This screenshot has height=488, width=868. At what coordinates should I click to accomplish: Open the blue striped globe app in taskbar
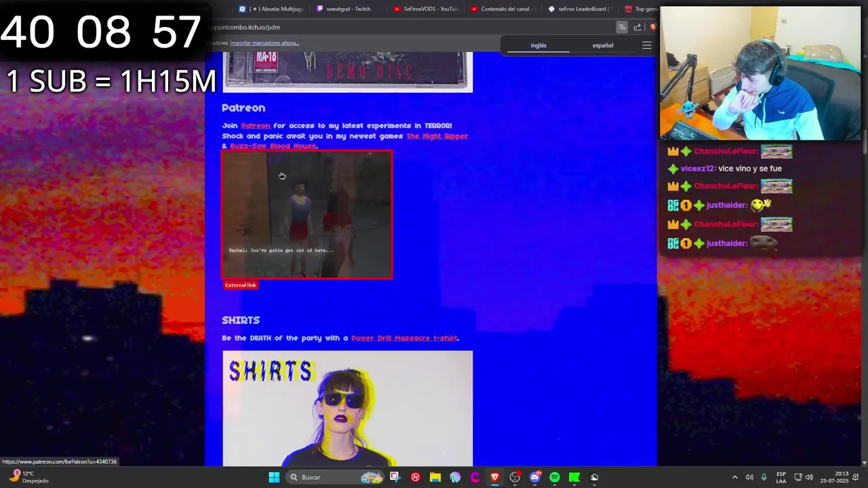(x=455, y=477)
